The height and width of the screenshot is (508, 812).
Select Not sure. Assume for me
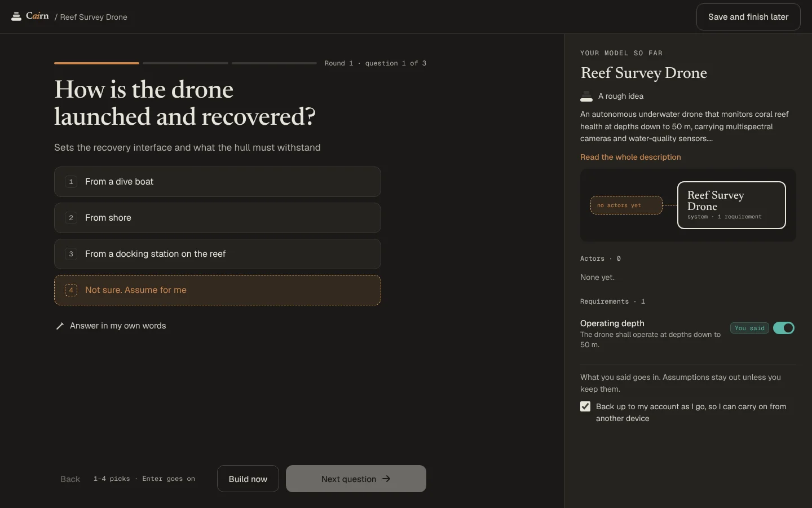tap(218, 290)
